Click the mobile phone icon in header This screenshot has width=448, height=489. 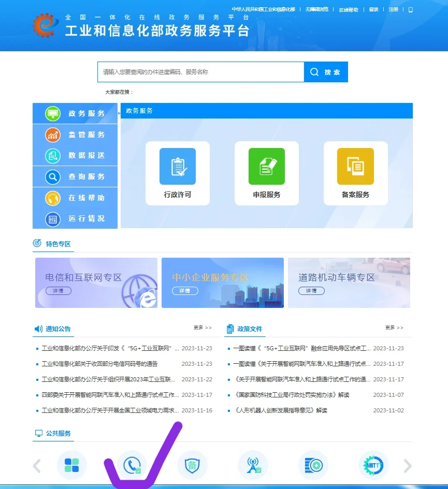411,10
